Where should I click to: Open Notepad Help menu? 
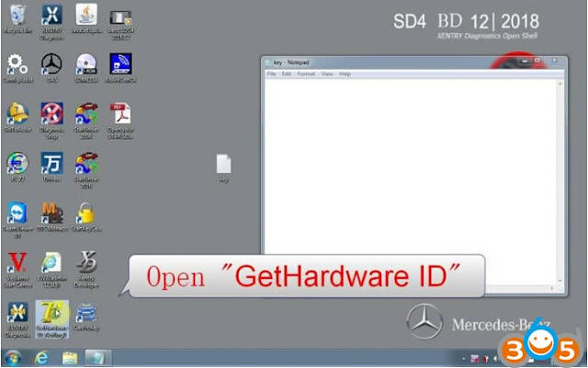tap(345, 74)
